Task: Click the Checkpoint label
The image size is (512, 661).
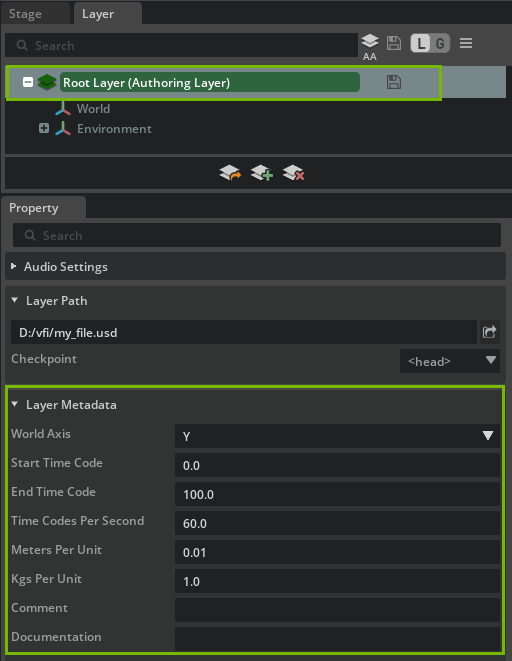Action: point(44,359)
